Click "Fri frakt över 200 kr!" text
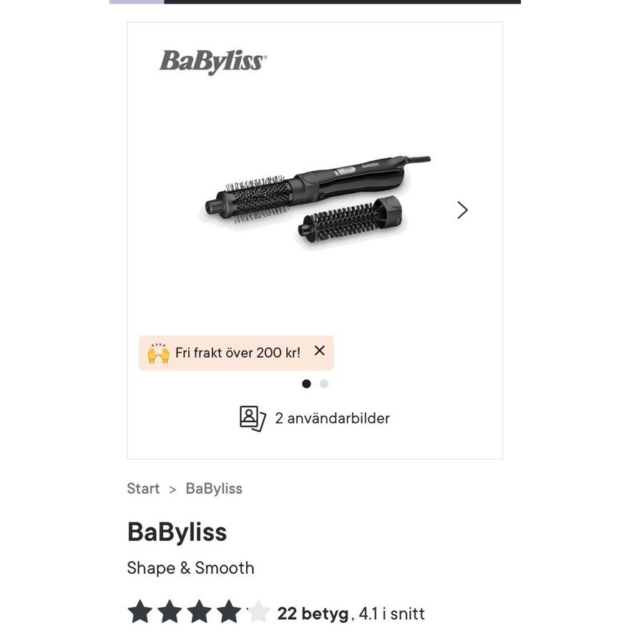The image size is (644, 644). tap(238, 353)
